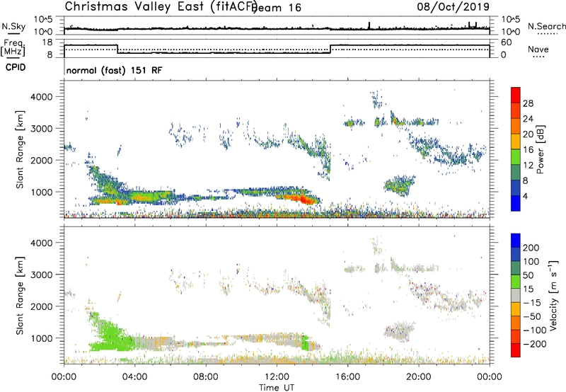Click the 4 label on power colorbar
This screenshot has height=392, width=566.
(x=525, y=196)
